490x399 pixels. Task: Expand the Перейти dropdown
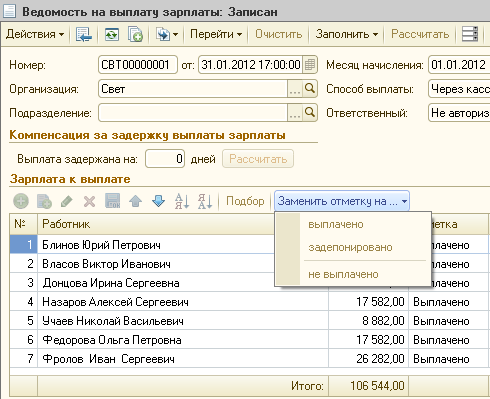pos(216,34)
